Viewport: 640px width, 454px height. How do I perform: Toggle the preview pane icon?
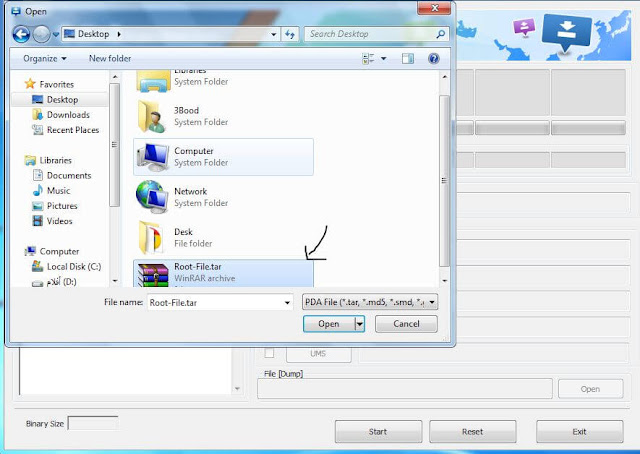tap(407, 59)
